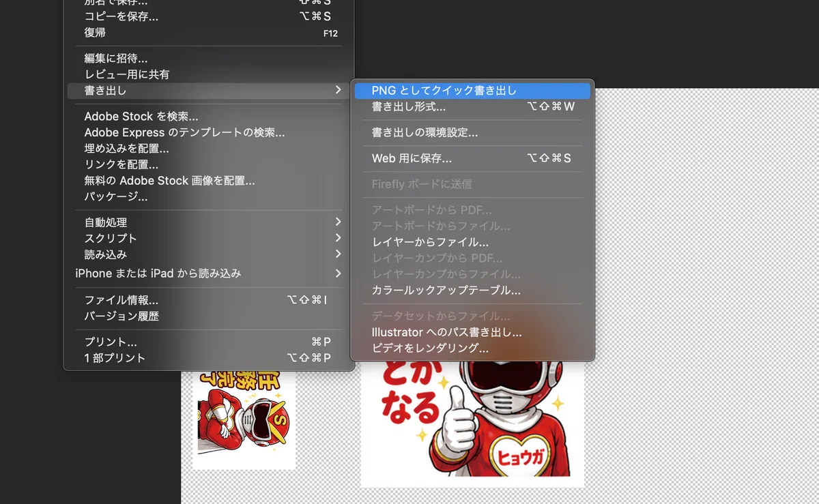
Task: Choose 編集に招待...
Action: [x=209, y=59]
